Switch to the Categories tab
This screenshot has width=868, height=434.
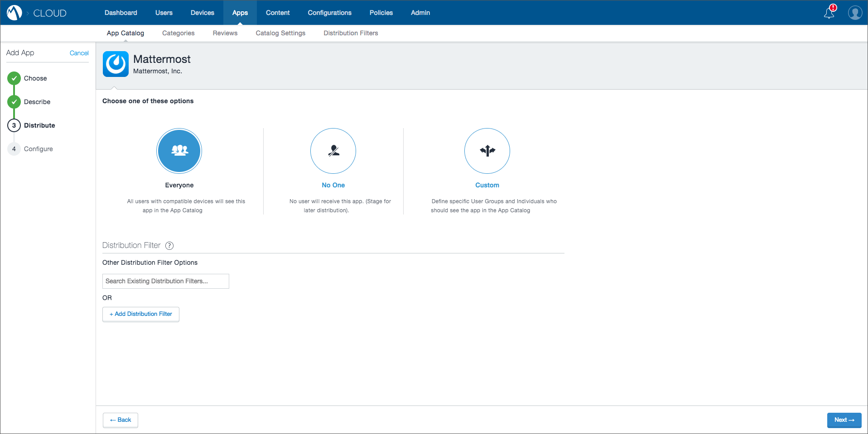pos(178,33)
